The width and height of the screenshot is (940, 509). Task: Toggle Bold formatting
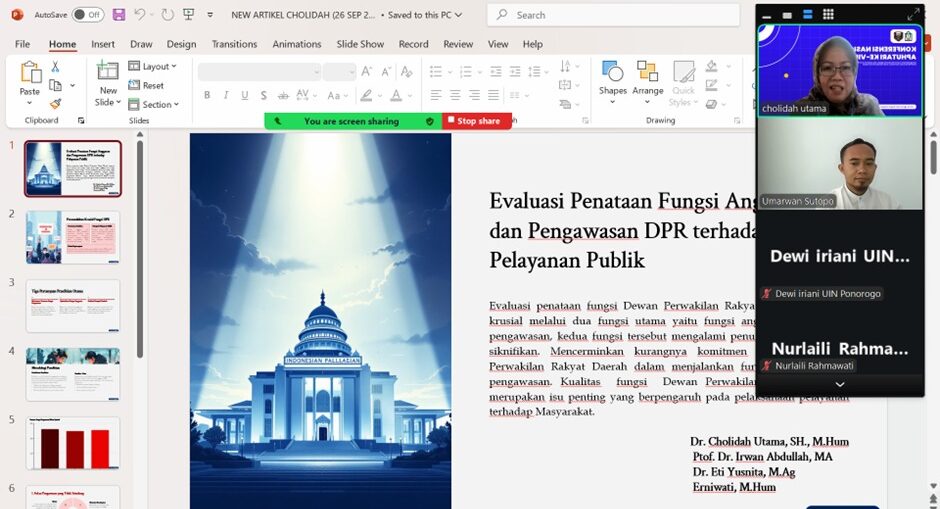coord(207,95)
